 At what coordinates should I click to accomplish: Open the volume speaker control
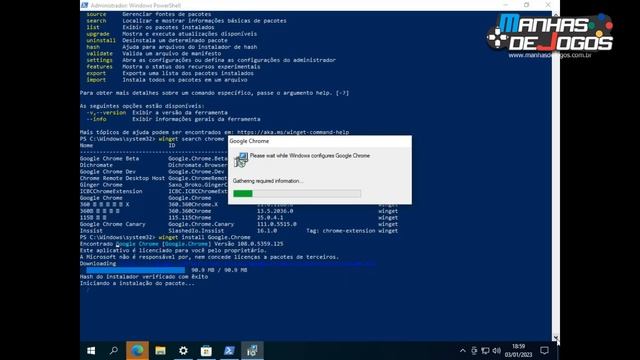(497, 351)
